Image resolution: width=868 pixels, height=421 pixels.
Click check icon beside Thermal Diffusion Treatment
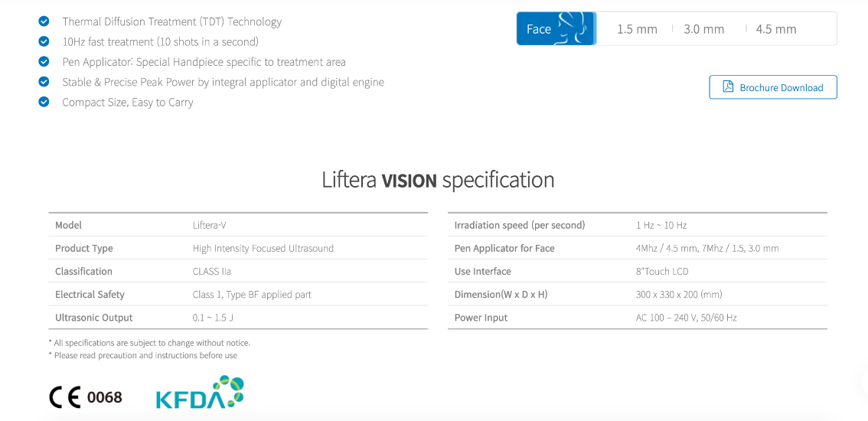tap(44, 21)
